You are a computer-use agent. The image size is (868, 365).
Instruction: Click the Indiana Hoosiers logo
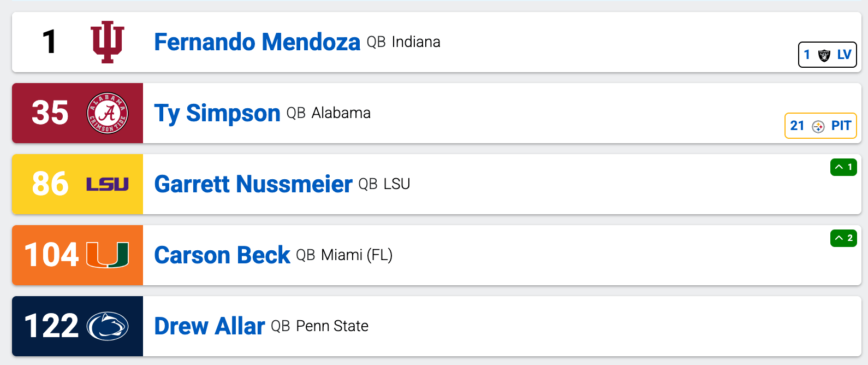(x=108, y=42)
